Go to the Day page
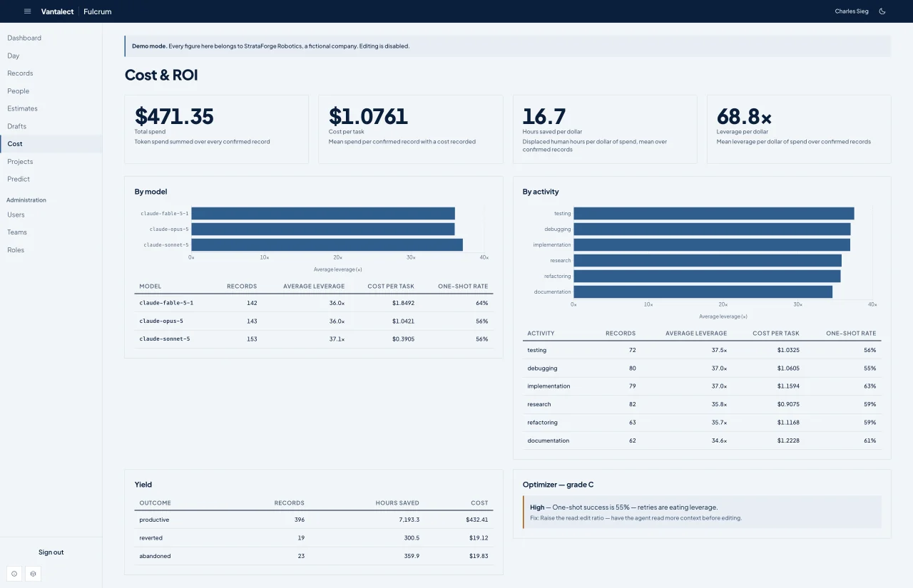 51,56
